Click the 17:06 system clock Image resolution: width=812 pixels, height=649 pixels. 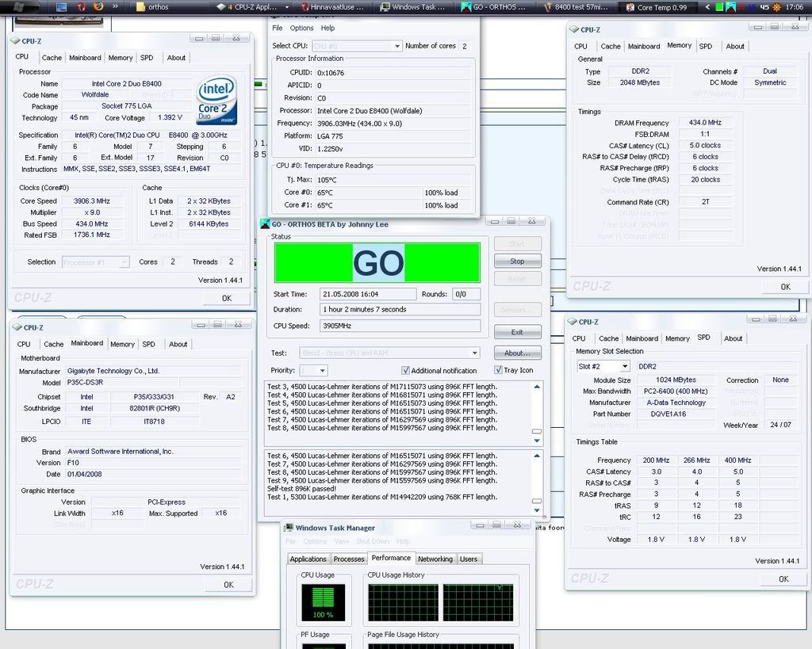click(x=795, y=7)
